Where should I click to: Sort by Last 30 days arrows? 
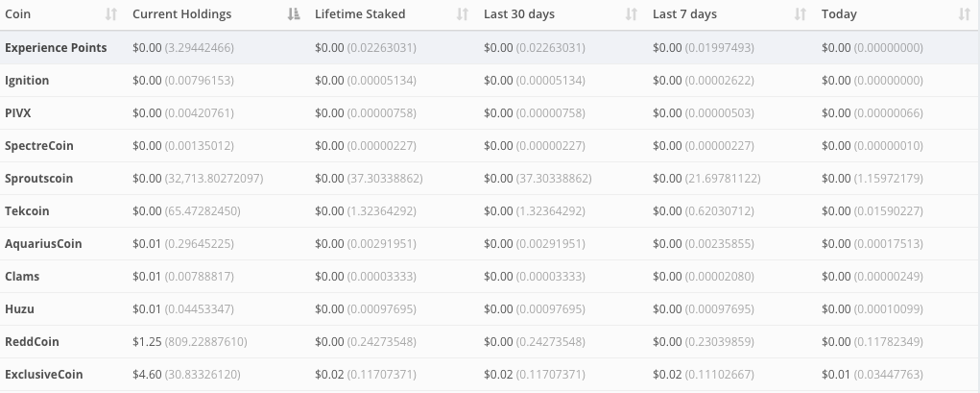coord(632,14)
